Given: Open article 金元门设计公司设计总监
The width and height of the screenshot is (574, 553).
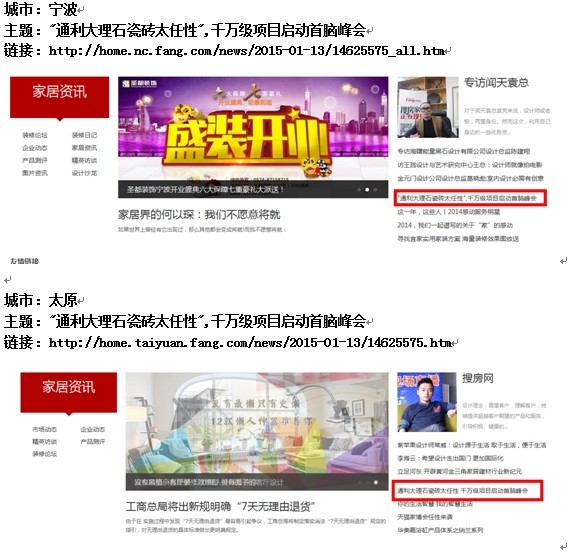Looking at the screenshot, I should (x=471, y=179).
